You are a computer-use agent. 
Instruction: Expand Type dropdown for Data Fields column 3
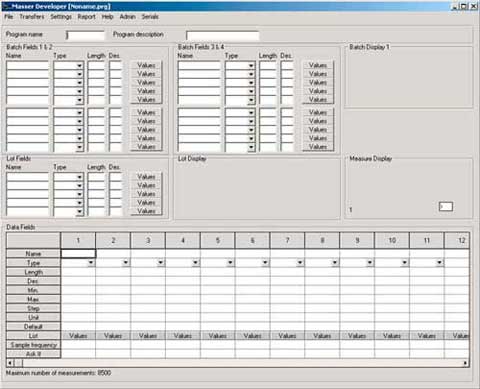[x=161, y=263]
